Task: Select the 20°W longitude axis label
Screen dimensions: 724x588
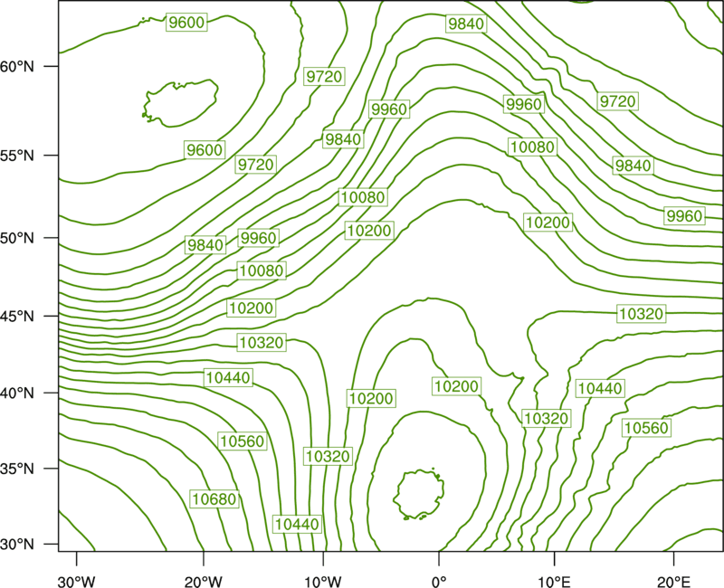Action: pos(203,582)
